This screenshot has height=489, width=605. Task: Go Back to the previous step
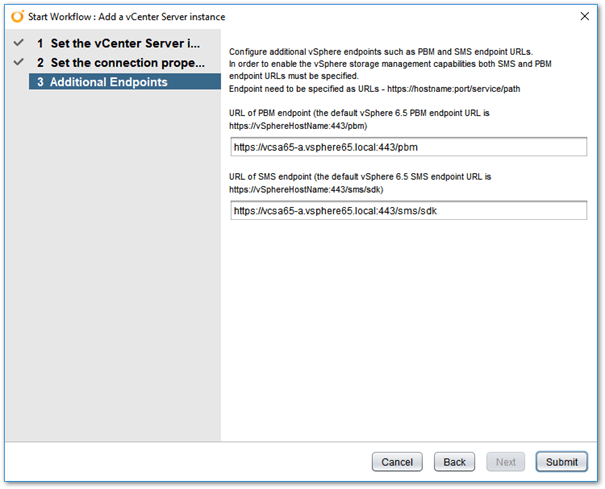point(454,462)
